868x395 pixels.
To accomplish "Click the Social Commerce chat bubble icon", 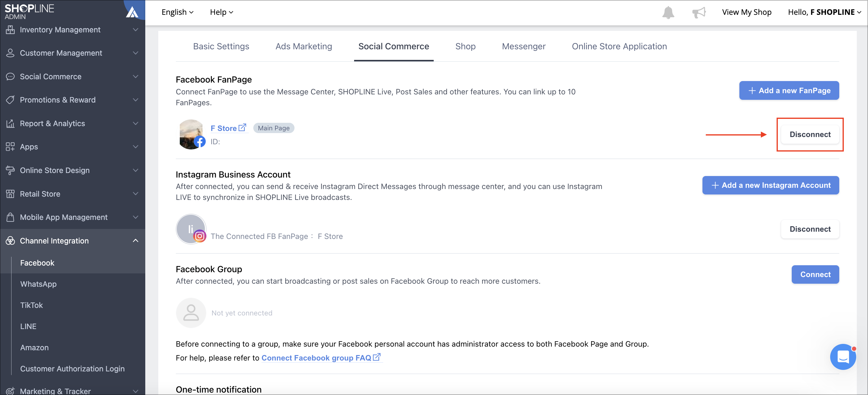I will [x=11, y=77].
